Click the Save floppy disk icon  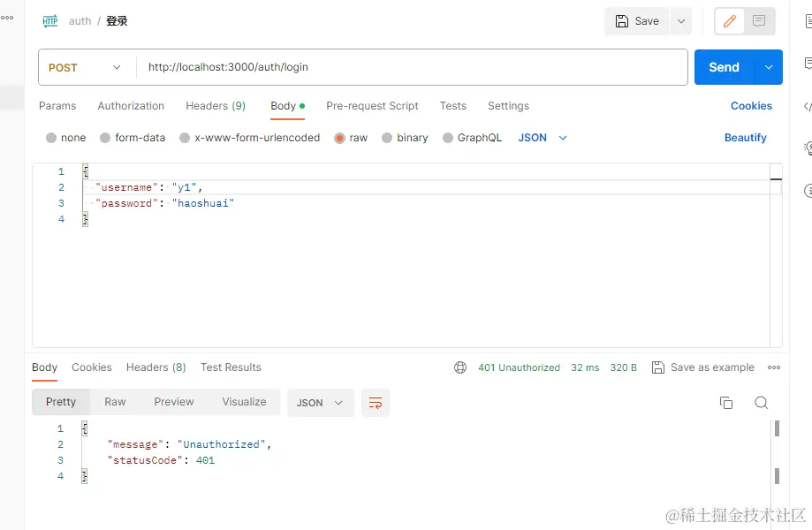coord(621,21)
